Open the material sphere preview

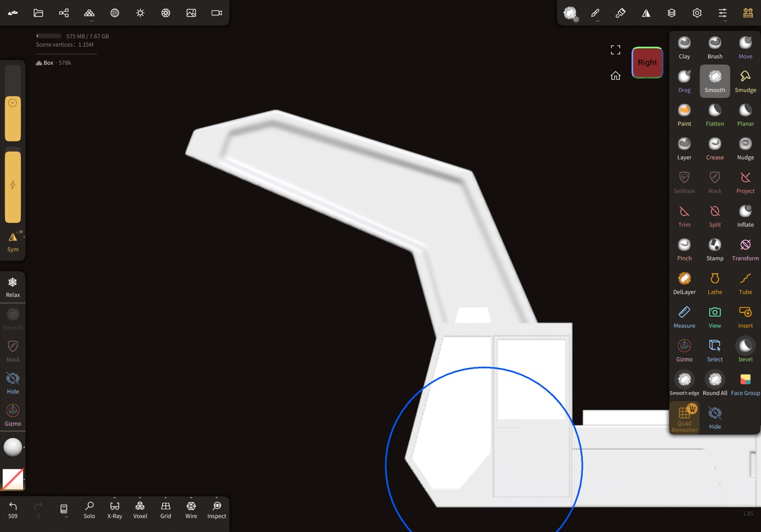(13, 447)
